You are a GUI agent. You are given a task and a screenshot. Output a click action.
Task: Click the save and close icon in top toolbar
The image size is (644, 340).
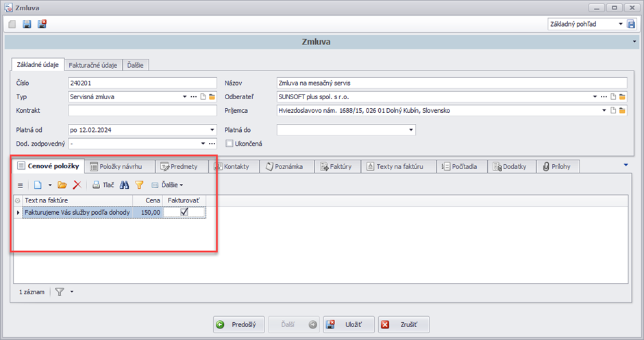(42, 24)
